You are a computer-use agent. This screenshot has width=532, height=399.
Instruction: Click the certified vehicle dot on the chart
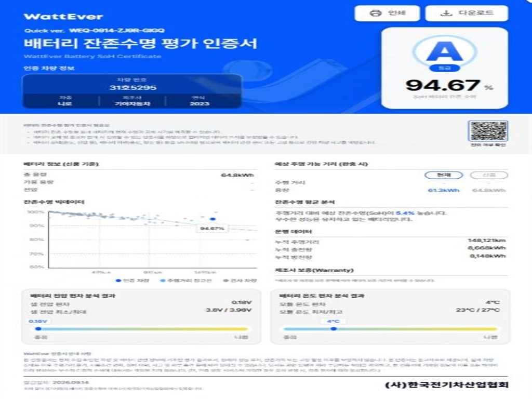point(212,219)
